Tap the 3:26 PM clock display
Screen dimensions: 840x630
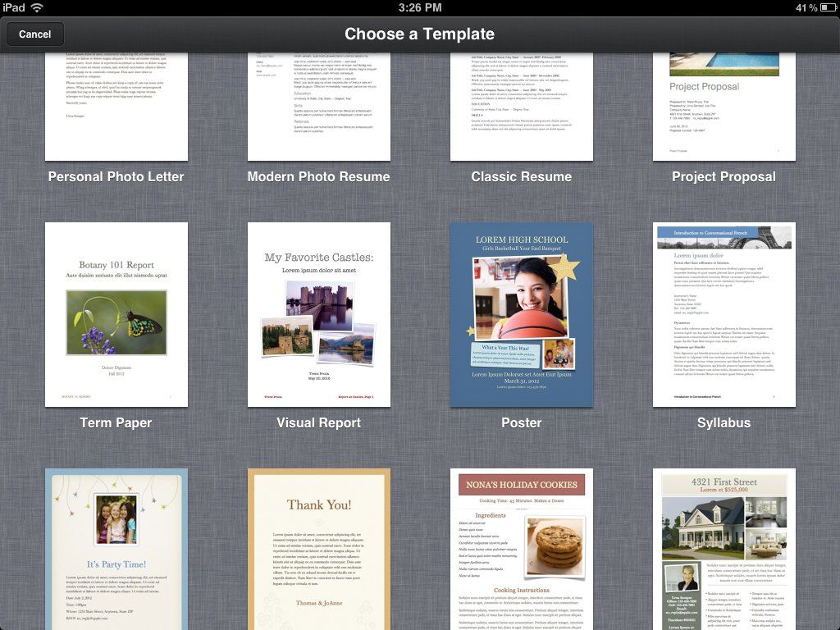(x=420, y=7)
